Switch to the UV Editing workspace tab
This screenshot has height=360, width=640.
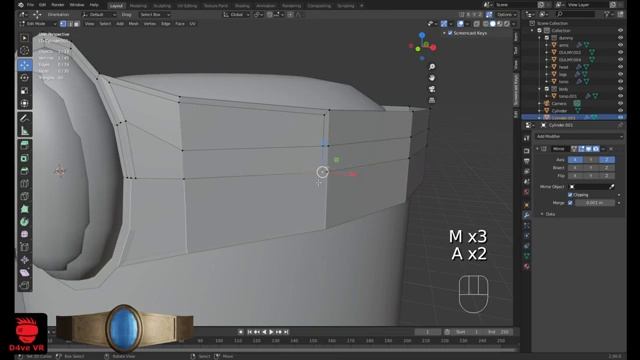click(187, 6)
